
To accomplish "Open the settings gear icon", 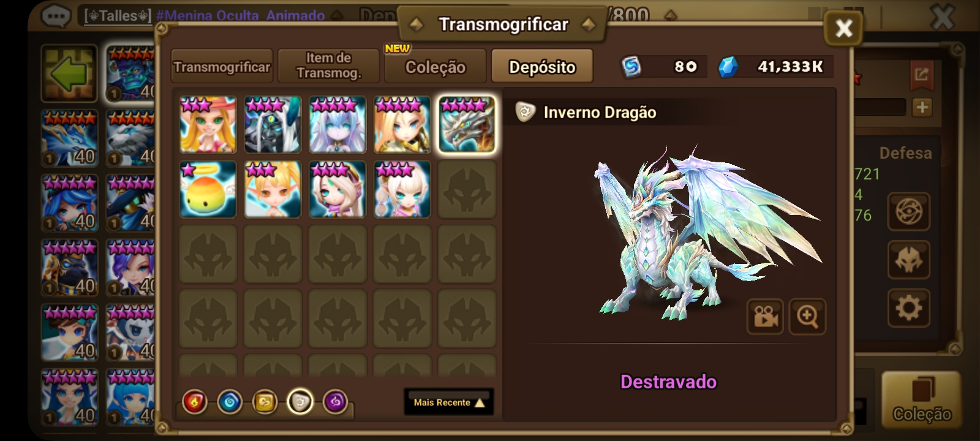I will [x=908, y=307].
